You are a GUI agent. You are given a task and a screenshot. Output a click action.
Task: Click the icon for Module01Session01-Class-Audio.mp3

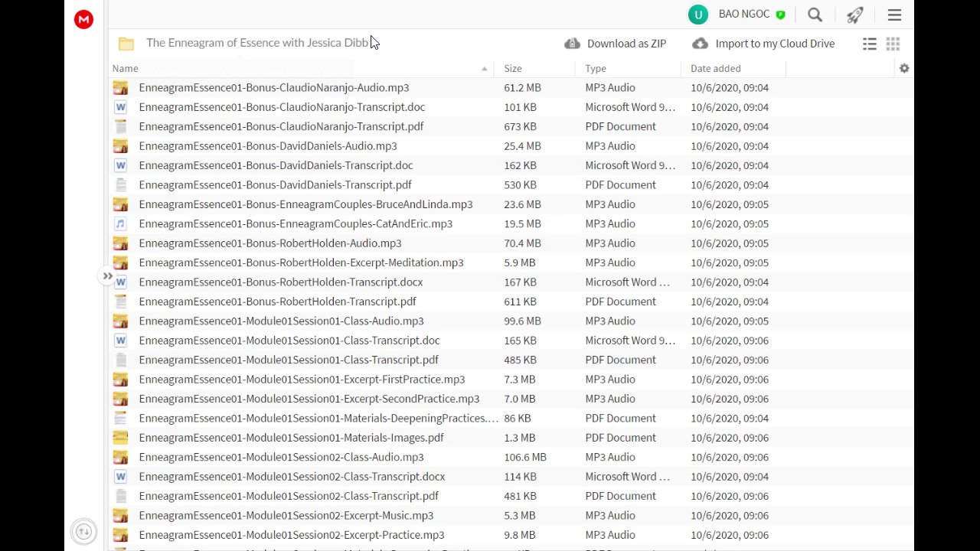click(x=120, y=321)
